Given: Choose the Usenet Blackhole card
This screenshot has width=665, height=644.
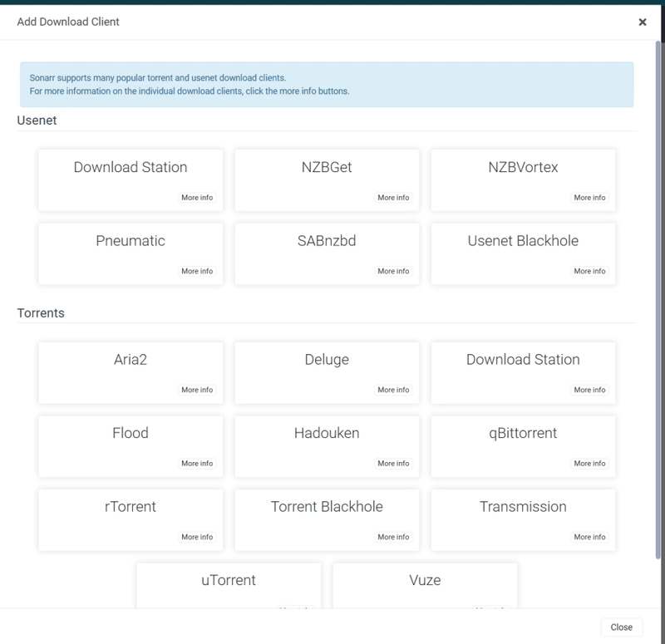Looking at the screenshot, I should 524,253.
